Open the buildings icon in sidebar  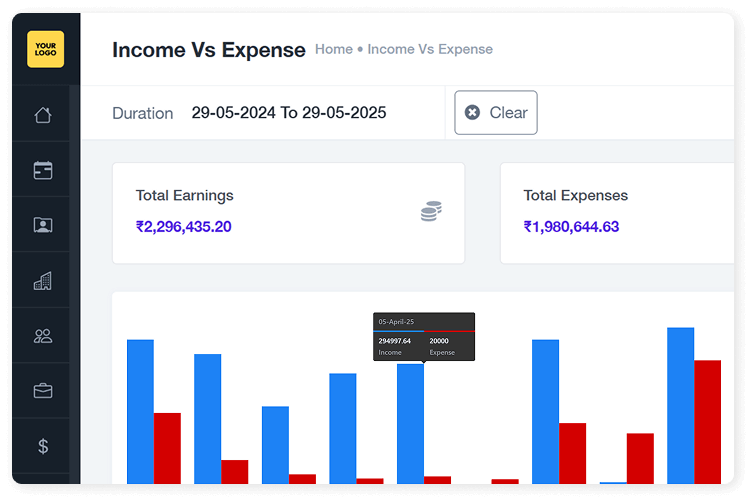click(43, 280)
